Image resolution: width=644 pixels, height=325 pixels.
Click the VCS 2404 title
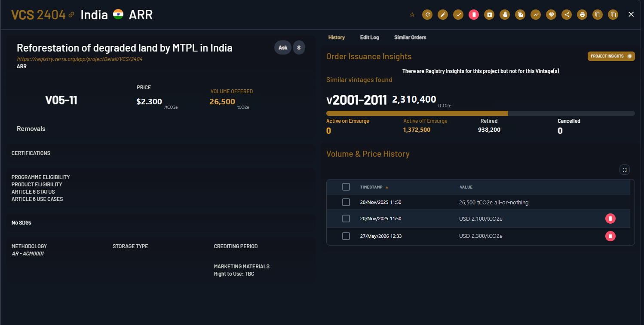click(x=38, y=15)
